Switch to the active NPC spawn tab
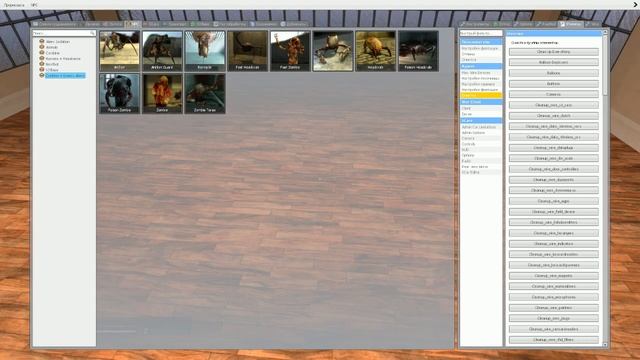The height and width of the screenshot is (360, 640). point(133,24)
